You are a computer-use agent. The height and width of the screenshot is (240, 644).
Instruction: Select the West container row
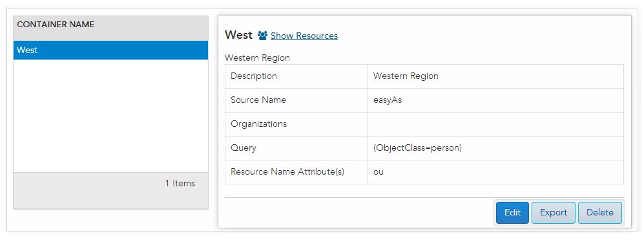[x=111, y=50]
